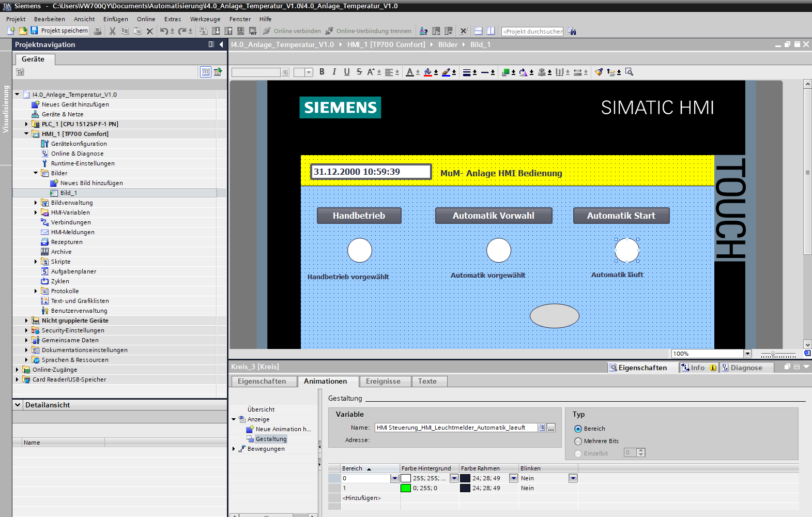Screen dimensions: 812x517
Task: Click the Online verbinden icon
Action: [267, 31]
